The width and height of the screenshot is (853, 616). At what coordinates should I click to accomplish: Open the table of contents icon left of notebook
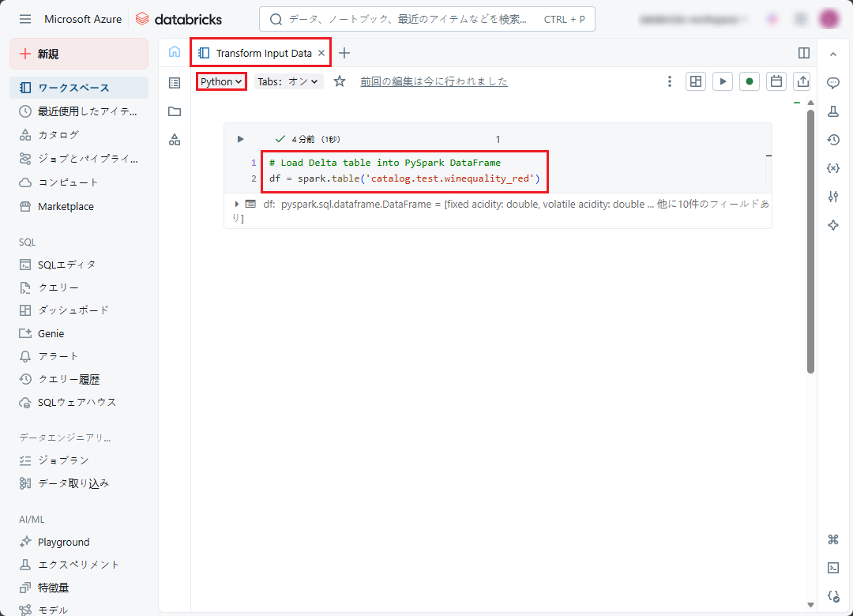coord(175,82)
